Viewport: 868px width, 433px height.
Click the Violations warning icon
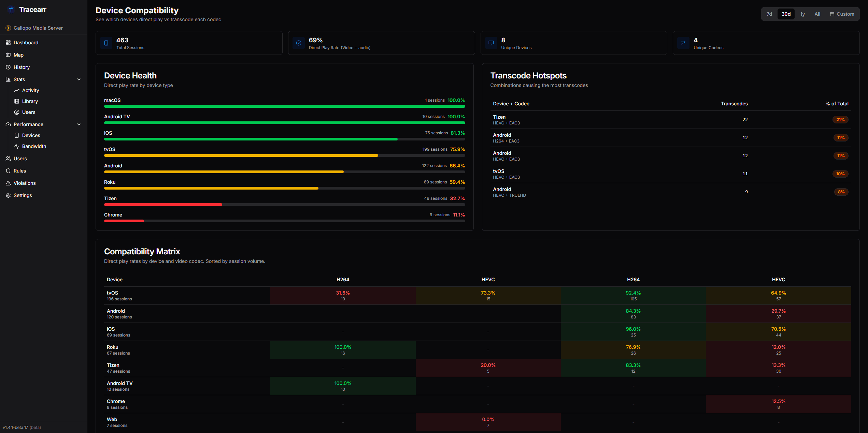point(9,183)
